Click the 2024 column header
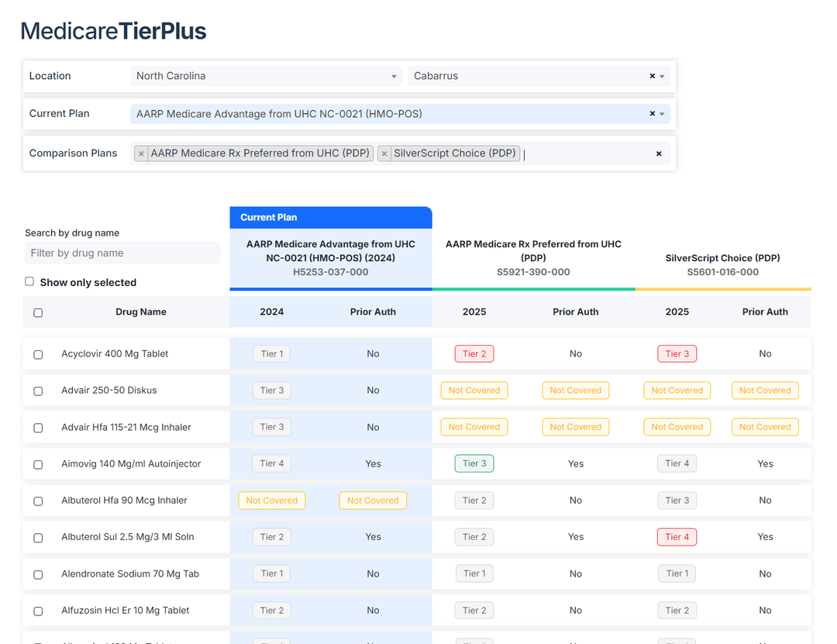Image resolution: width=837 pixels, height=644 pixels. [x=272, y=312]
